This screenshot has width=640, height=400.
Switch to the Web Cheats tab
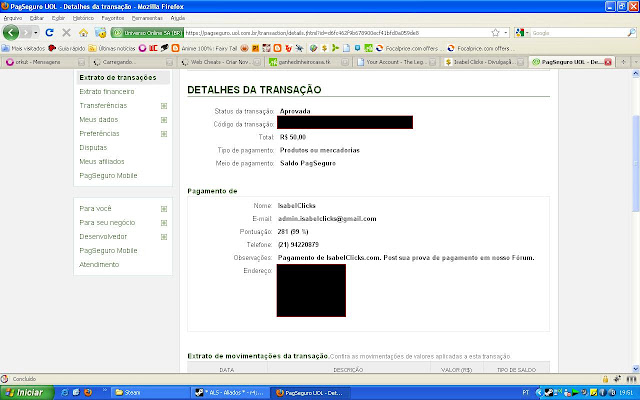point(220,62)
